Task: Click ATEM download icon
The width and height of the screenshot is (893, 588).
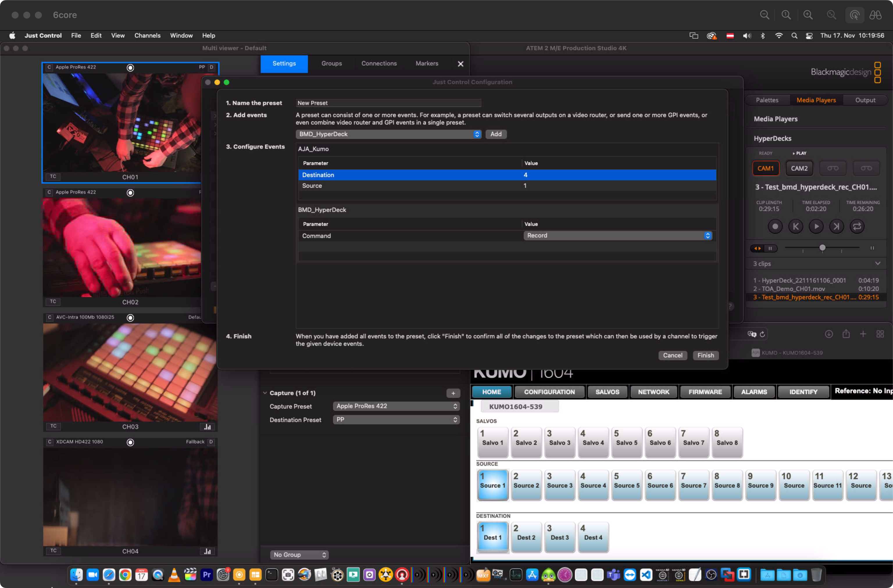Action: (829, 334)
